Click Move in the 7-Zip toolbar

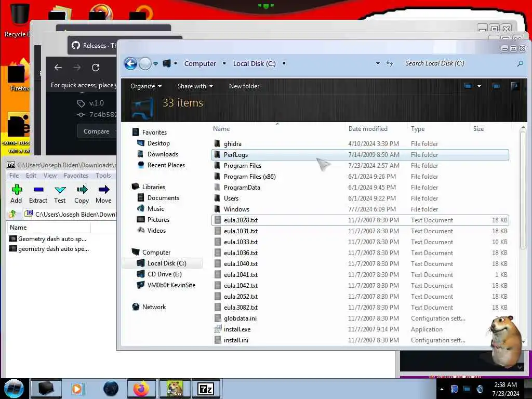point(103,194)
